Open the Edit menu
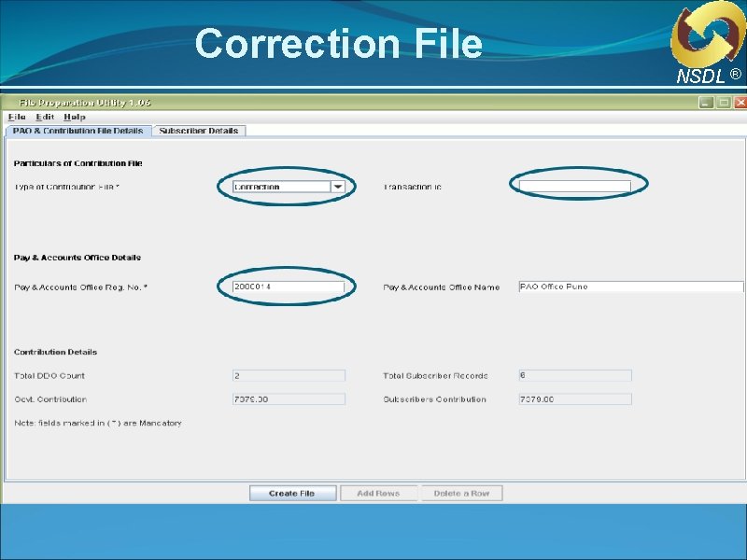The height and width of the screenshot is (560, 747). click(45, 117)
